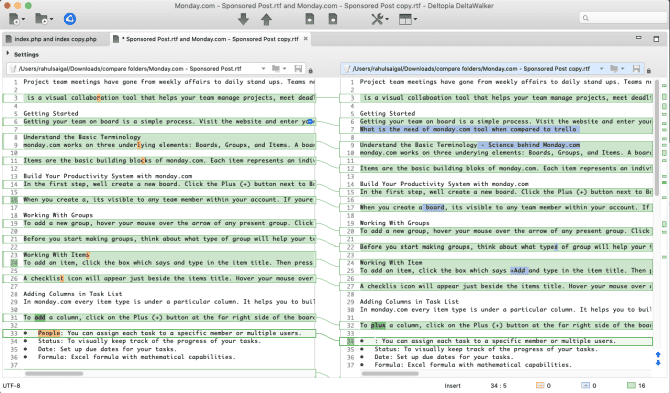Image resolution: width=670 pixels, height=393 pixels.
Task: Click highlighted word 'add' on left line 31
Action: pos(40,317)
